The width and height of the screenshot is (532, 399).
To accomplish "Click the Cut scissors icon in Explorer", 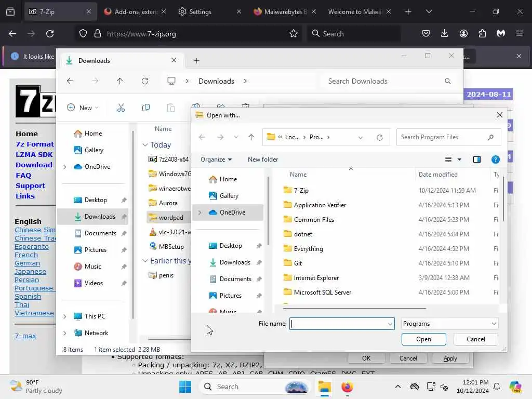I will [121, 108].
